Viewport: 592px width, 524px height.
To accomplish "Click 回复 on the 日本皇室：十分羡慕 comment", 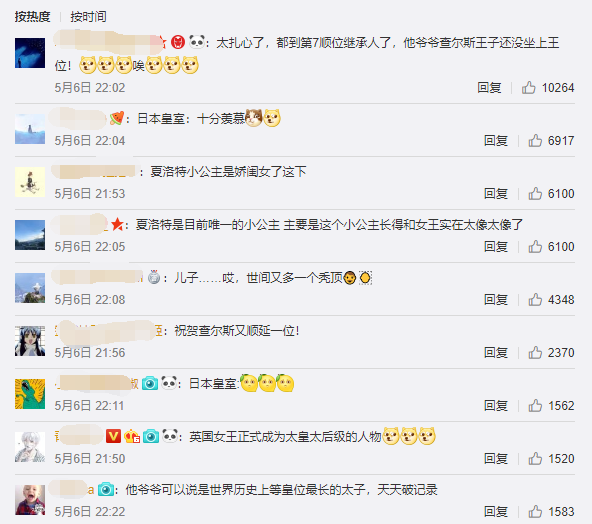I will [496, 140].
